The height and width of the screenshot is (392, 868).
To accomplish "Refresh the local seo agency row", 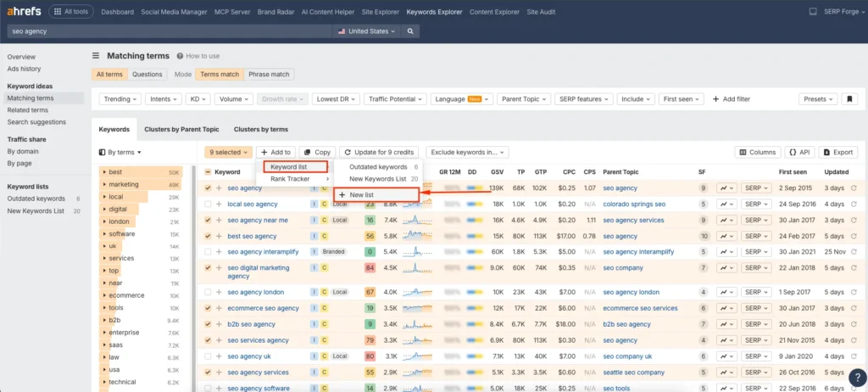I will [854, 204].
